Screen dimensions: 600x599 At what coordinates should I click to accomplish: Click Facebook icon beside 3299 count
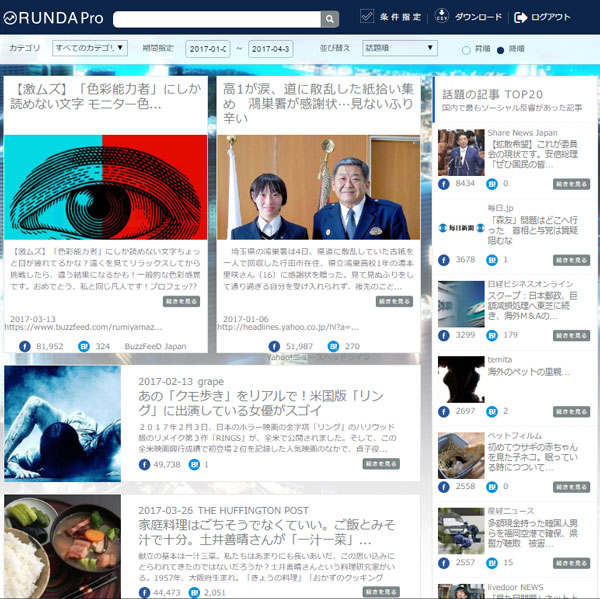tap(443, 336)
